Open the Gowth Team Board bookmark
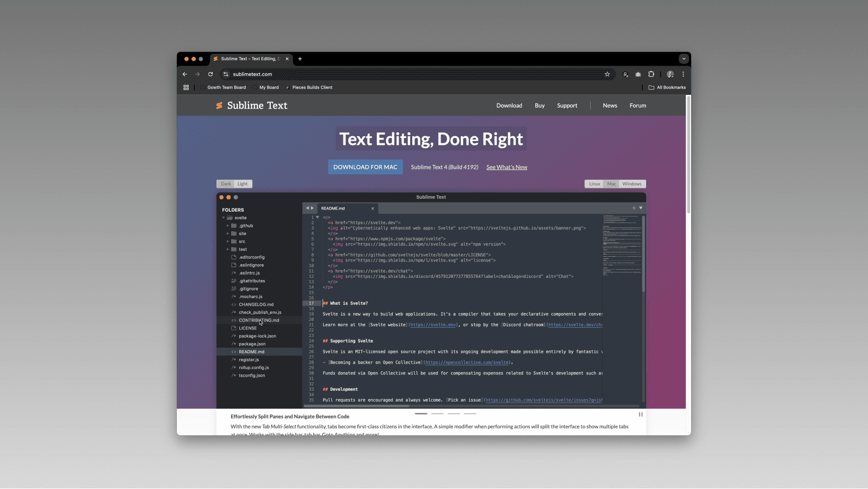The image size is (868, 489). [223, 87]
